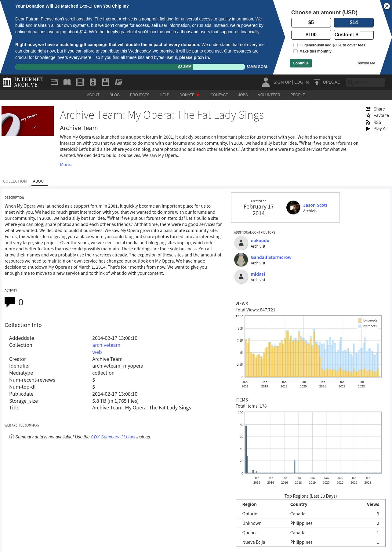Click Jason Scott's avatar picture
The height and width of the screenshot is (552, 392).
[293, 208]
